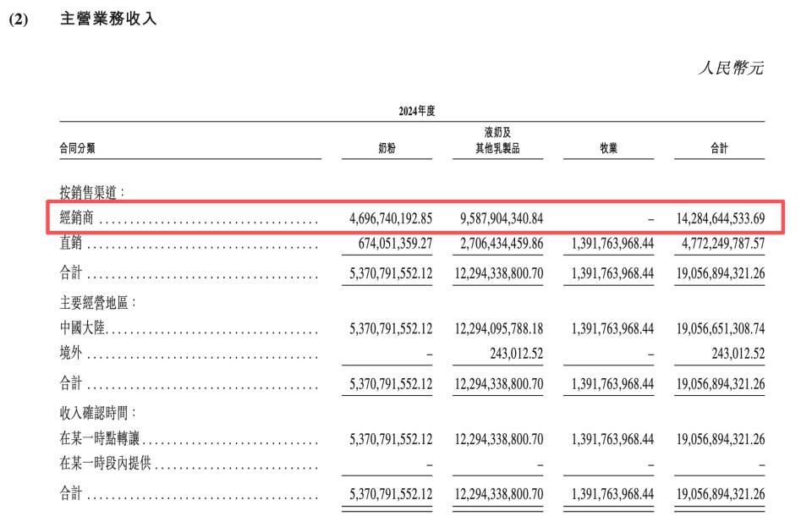Click the "直銷" row label
Screen dimensions: 812x522
click(x=71, y=245)
